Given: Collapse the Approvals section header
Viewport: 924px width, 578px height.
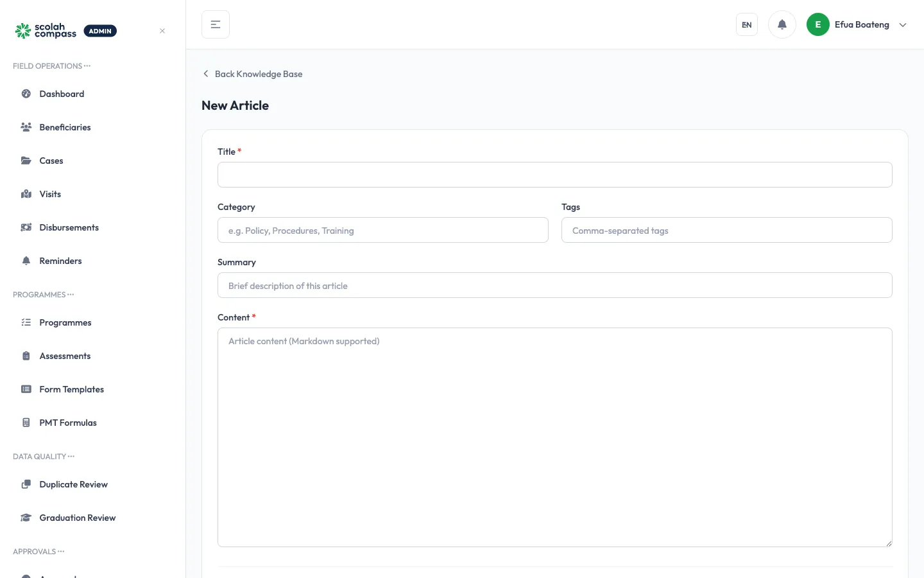Looking at the screenshot, I should pyautogui.click(x=38, y=552).
